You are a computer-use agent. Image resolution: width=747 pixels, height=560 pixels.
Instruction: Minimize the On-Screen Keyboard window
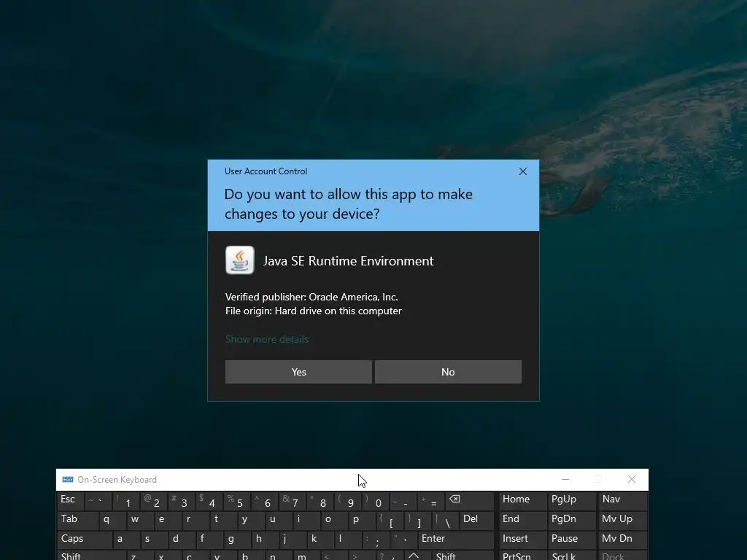pyautogui.click(x=565, y=479)
